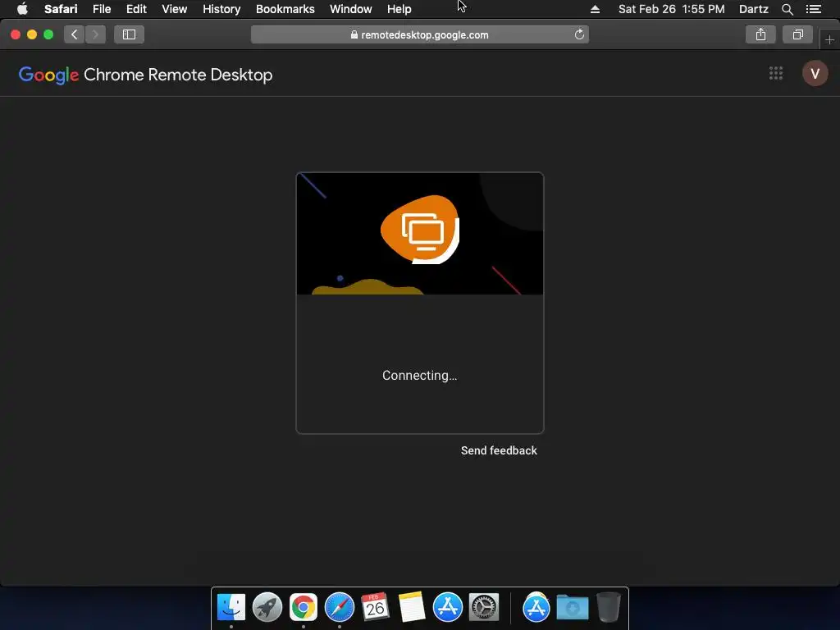
Task: Open the Window menu
Action: pyautogui.click(x=351, y=9)
